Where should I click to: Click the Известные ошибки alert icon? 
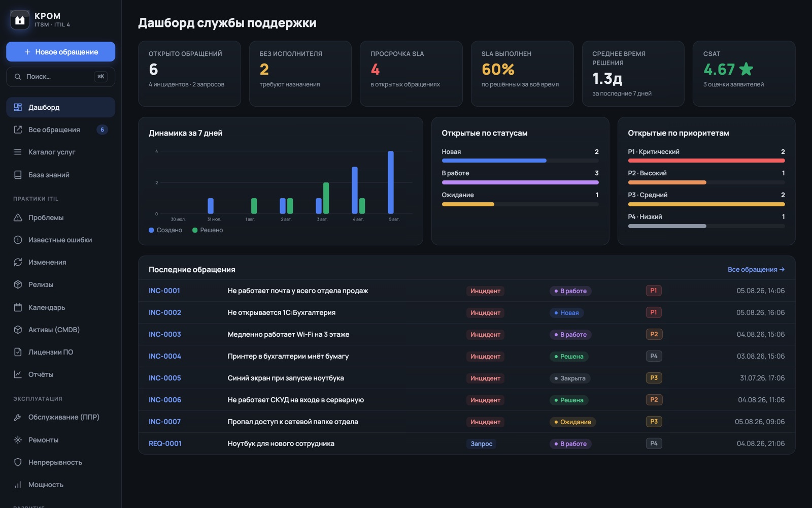tap(18, 240)
